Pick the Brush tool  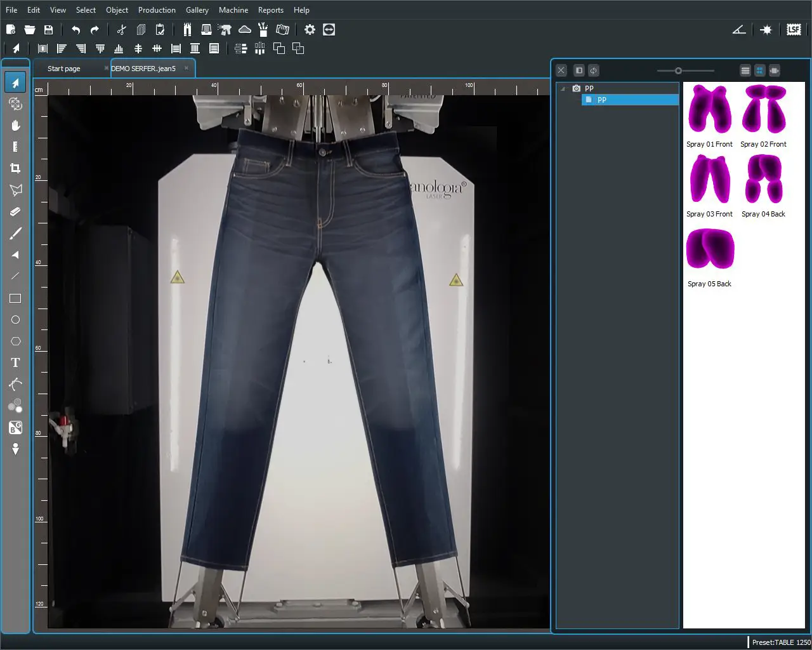[x=15, y=233]
